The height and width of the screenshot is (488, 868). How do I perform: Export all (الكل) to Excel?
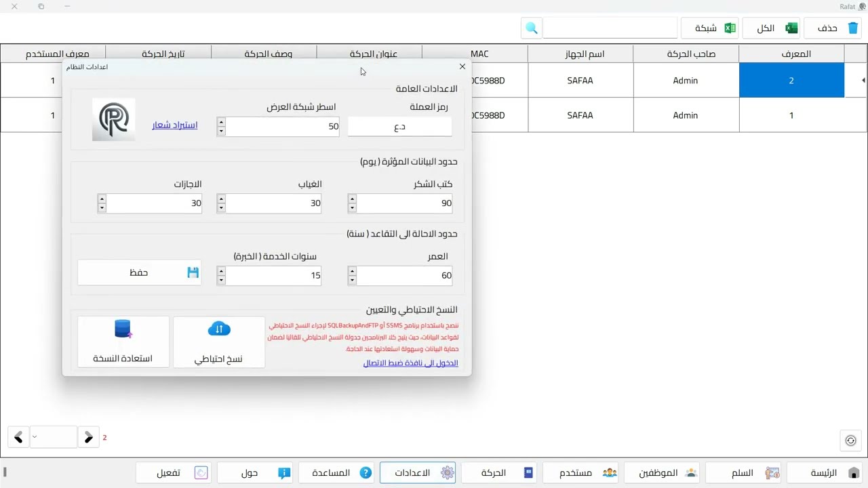click(772, 28)
